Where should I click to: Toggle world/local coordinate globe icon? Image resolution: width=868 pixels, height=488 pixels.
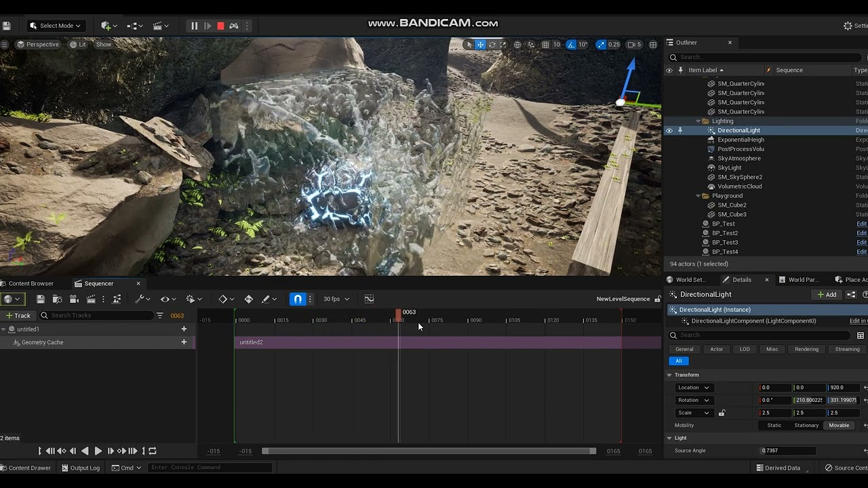(x=517, y=45)
